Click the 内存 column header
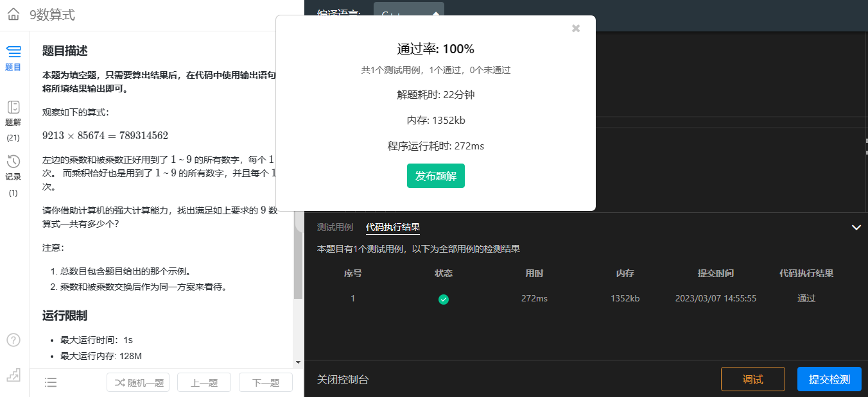Viewport: 868px width, 397px height. click(x=625, y=273)
